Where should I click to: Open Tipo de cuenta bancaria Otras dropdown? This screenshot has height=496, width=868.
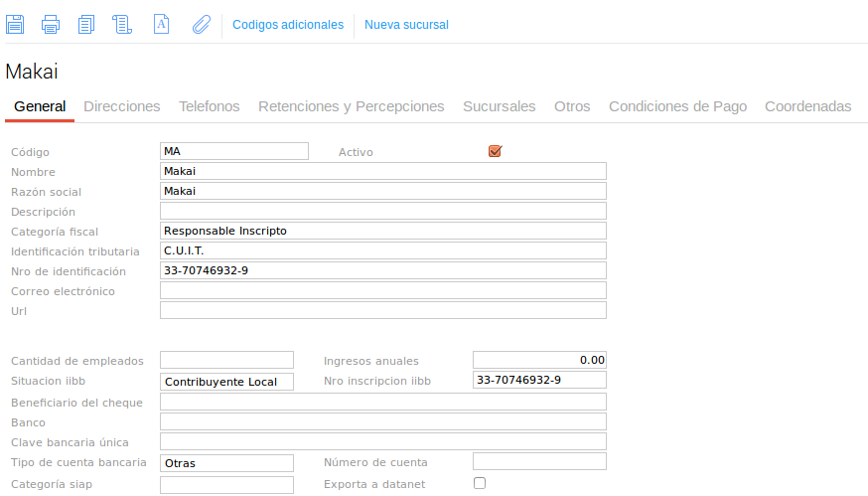[x=227, y=463]
